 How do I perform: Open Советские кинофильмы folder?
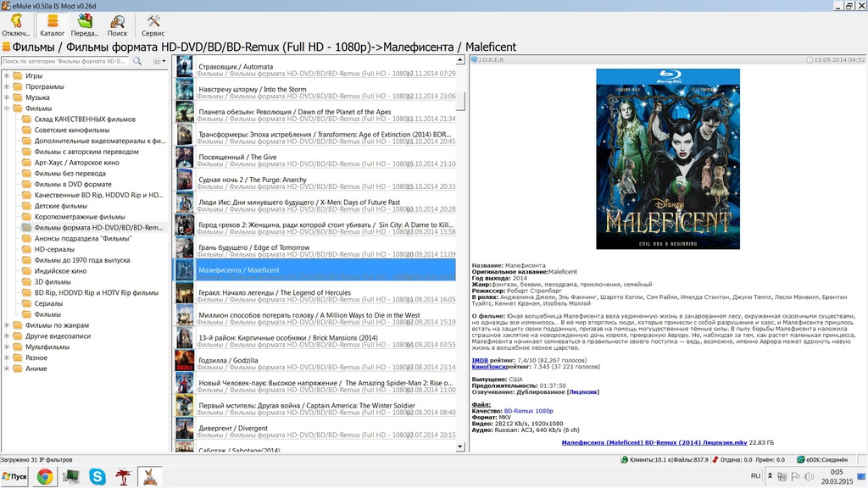(66, 130)
